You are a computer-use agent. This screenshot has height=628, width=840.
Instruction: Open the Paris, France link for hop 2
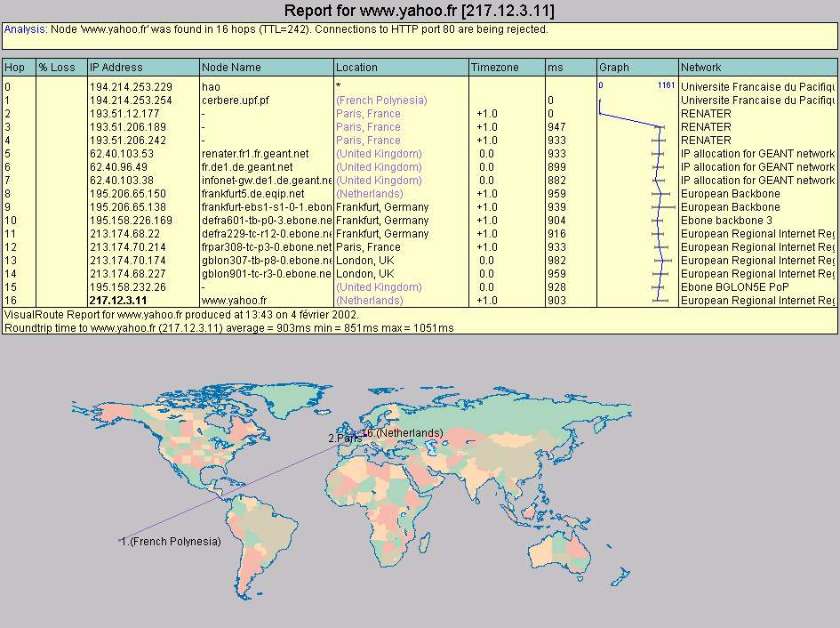(x=368, y=114)
